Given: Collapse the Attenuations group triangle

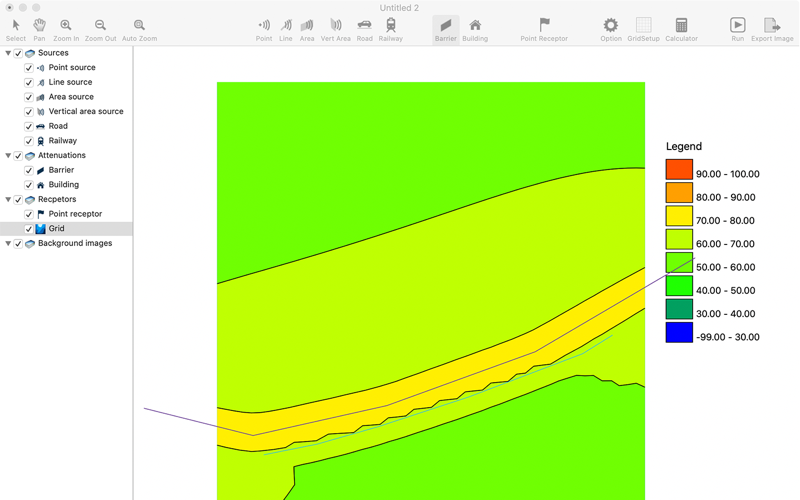Looking at the screenshot, I should tap(8, 156).
